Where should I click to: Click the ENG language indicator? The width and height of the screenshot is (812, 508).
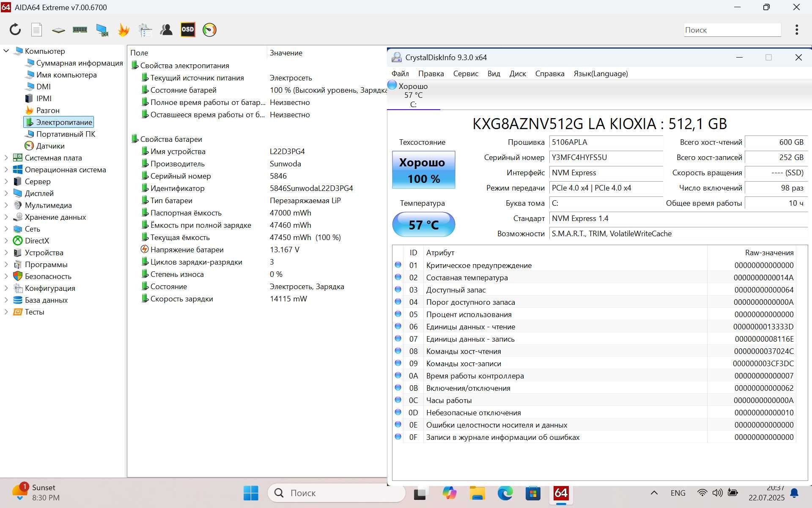(678, 493)
